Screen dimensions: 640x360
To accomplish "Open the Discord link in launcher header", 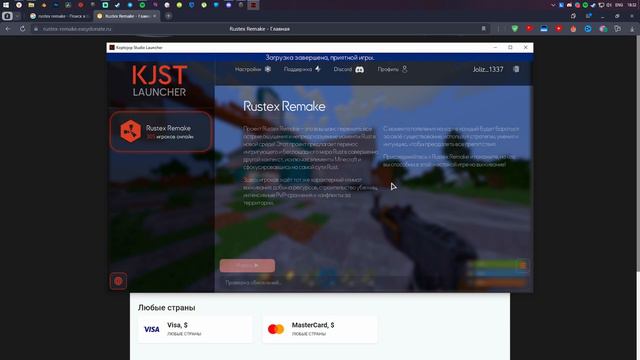I will coord(348,69).
